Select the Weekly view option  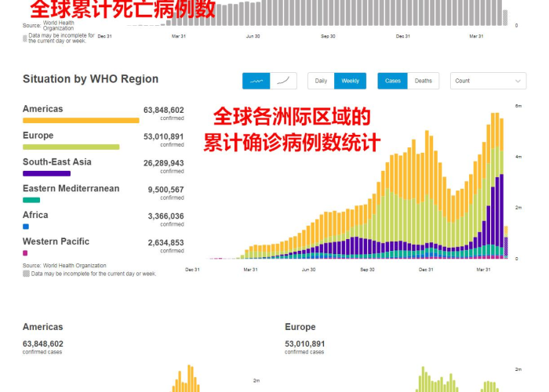(350, 81)
